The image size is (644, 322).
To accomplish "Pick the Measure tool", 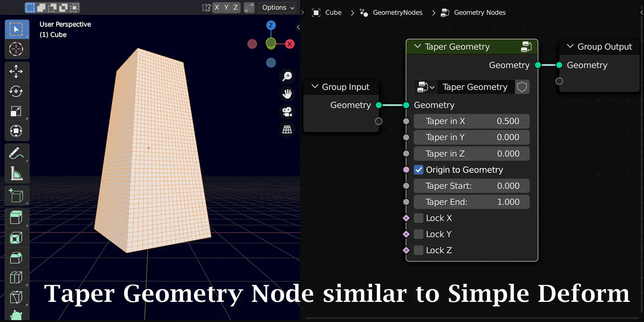I will click(x=16, y=173).
